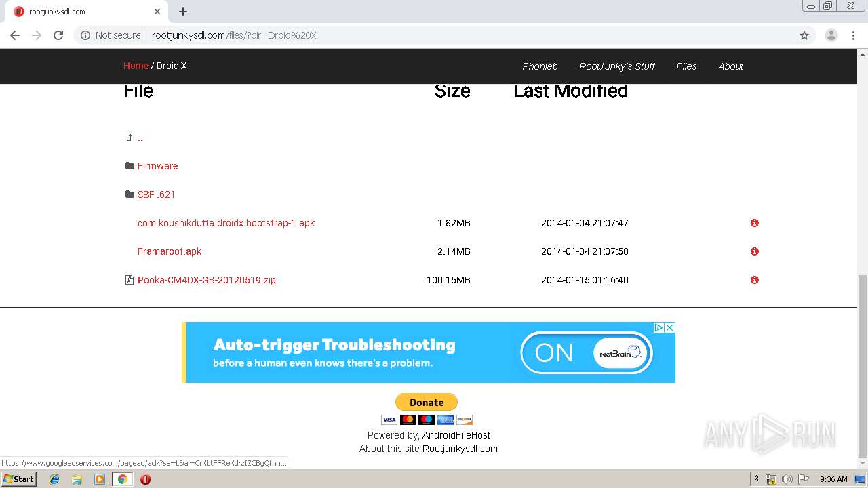Click the zip file icon for Pooka-CM4DX
The width and height of the screenshot is (868, 488).
pyautogui.click(x=130, y=280)
